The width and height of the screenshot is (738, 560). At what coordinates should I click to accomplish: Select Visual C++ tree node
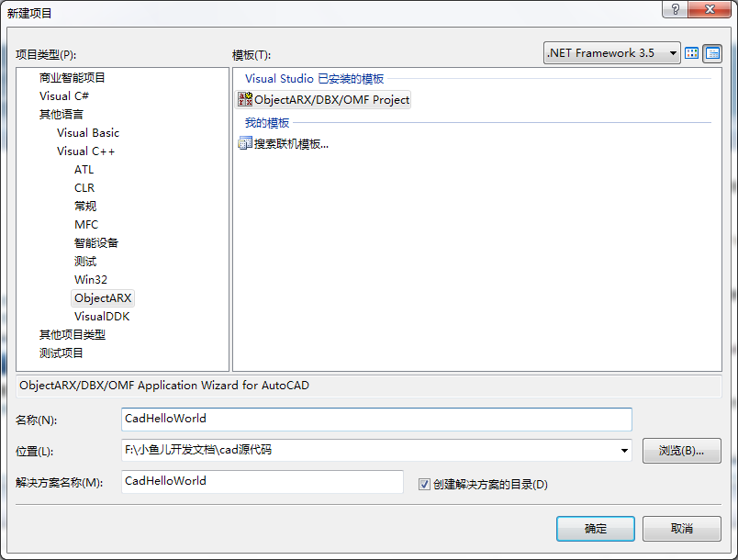85,151
